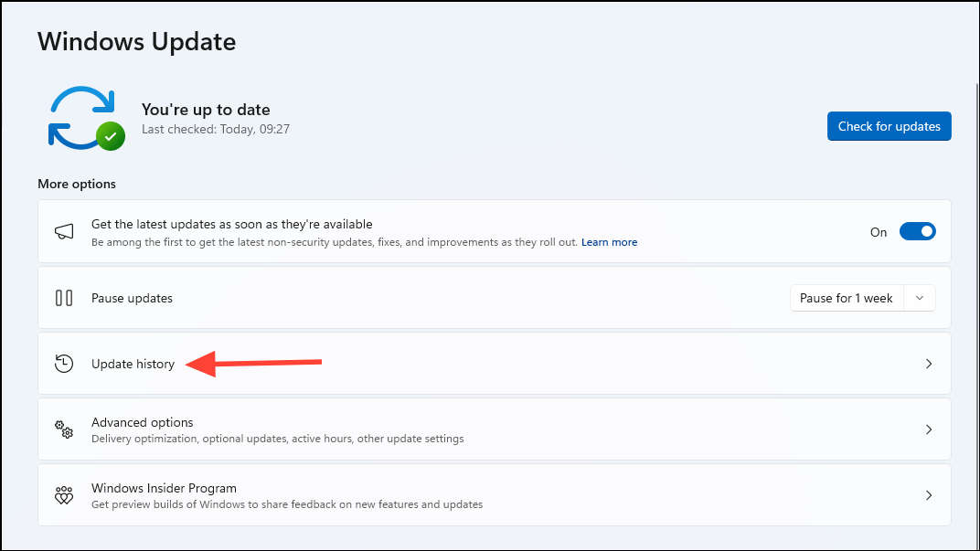Click the 'More options' heading
Image resolution: width=980 pixels, height=551 pixels.
(77, 184)
